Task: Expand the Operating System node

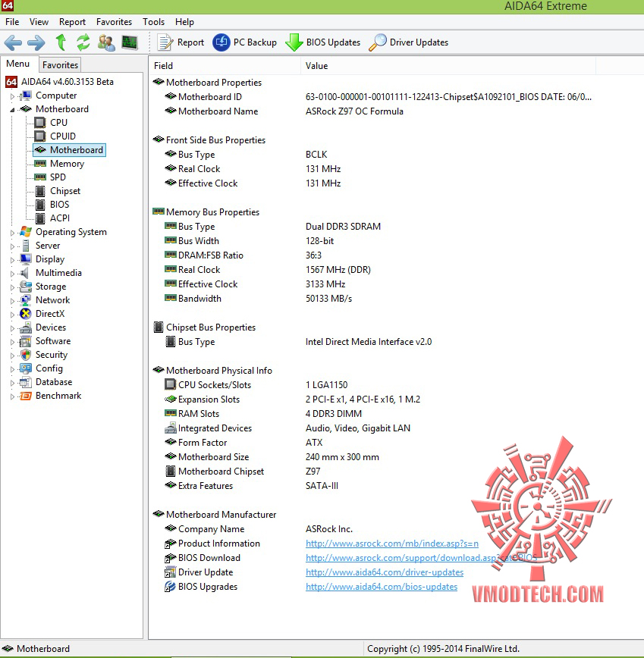Action: point(12,233)
